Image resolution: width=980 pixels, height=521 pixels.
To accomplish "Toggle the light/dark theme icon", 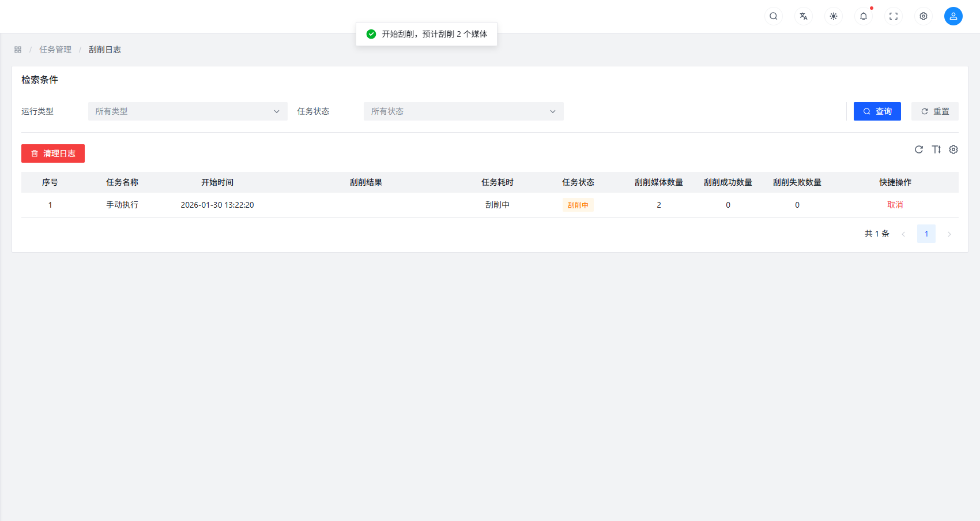I will (x=834, y=16).
